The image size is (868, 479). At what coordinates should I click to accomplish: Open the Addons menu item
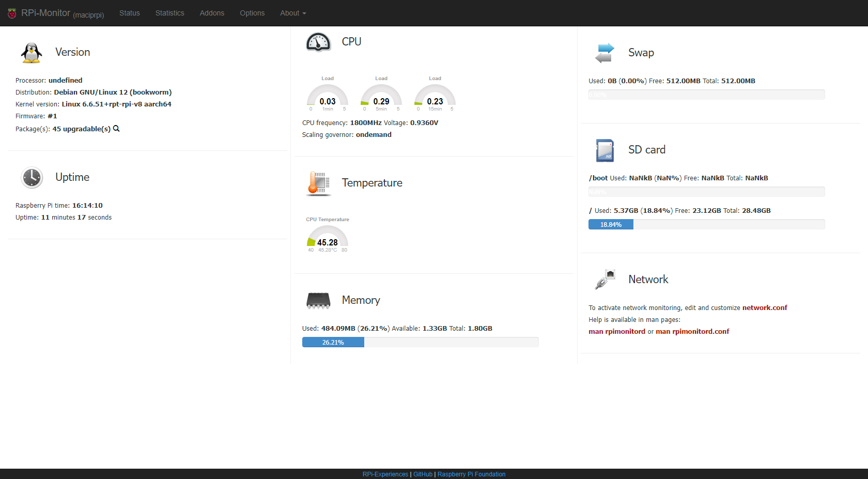212,13
